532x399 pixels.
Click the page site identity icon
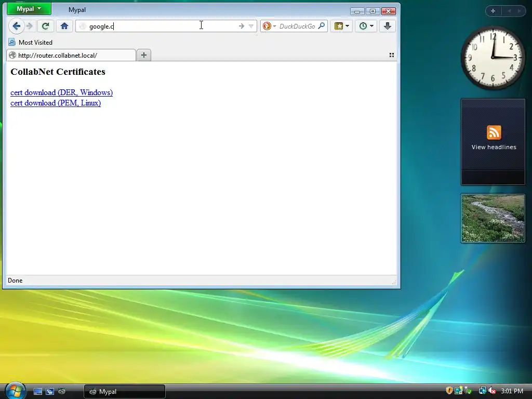click(x=82, y=26)
